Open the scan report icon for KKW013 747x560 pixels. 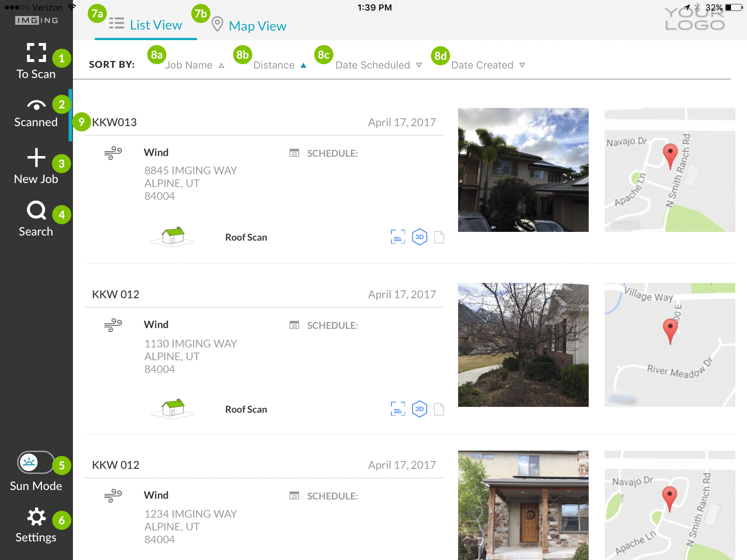point(398,237)
